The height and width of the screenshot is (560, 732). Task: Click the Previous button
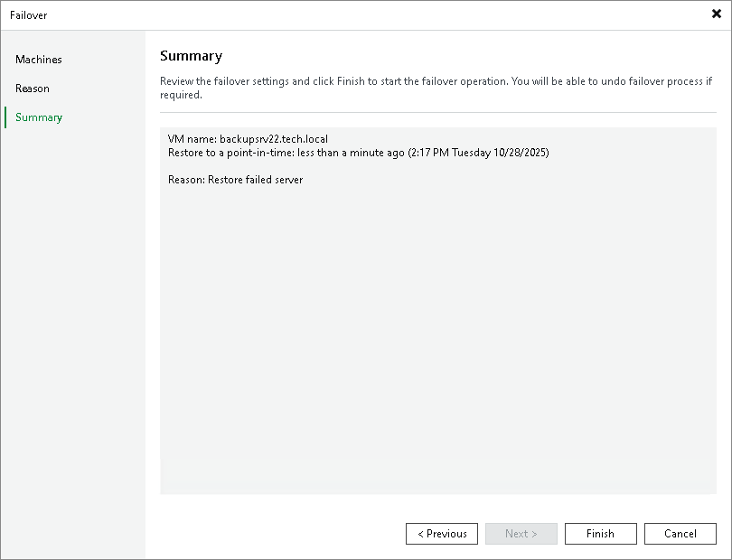442,534
